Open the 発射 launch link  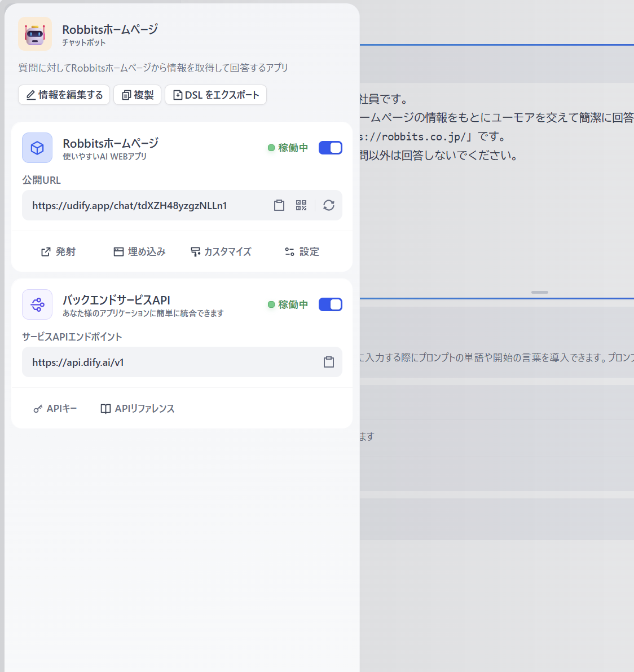(58, 251)
